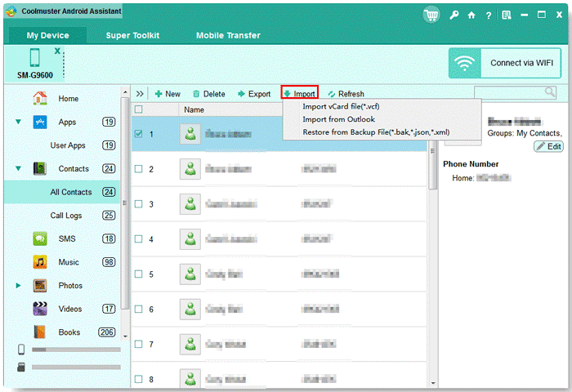Open the Books sidebar icon
Screen dimensions: 572x392
coord(39,332)
